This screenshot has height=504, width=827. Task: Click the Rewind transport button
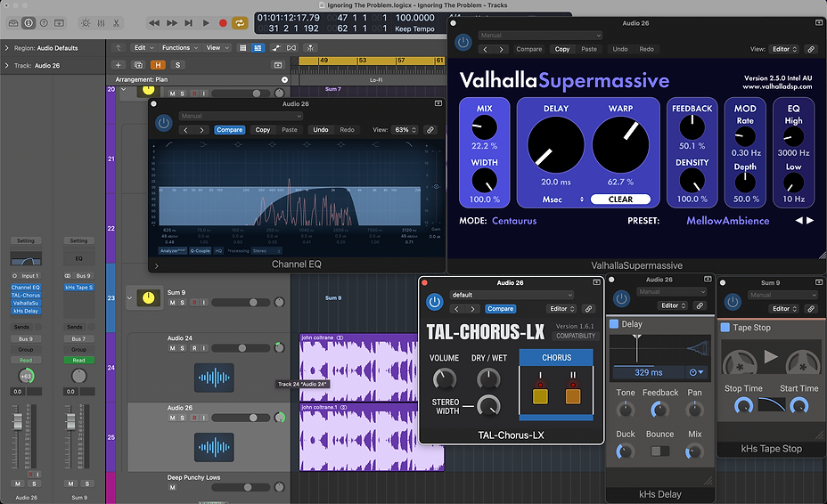pos(154,23)
